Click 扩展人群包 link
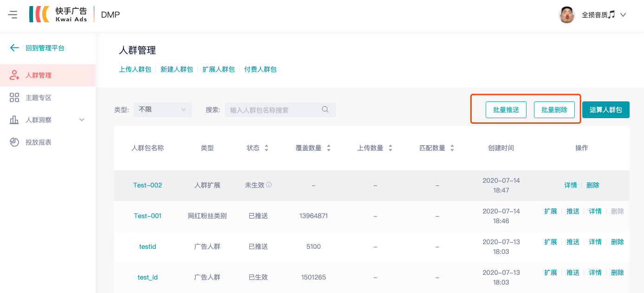 pos(219,69)
